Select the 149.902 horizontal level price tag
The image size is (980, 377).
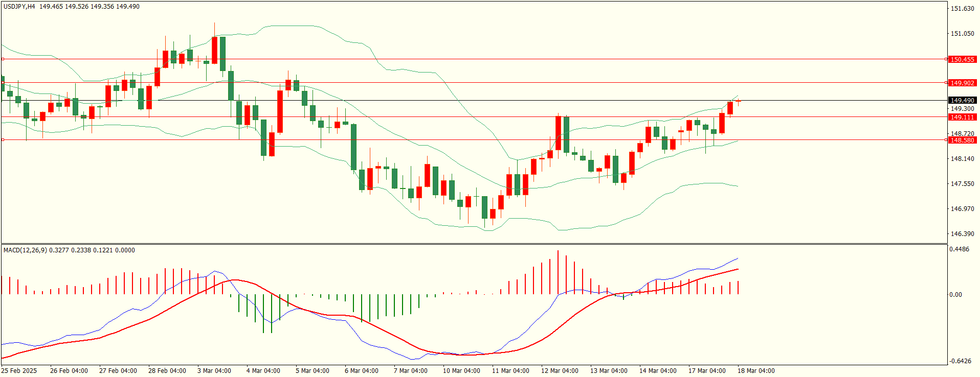(x=962, y=83)
